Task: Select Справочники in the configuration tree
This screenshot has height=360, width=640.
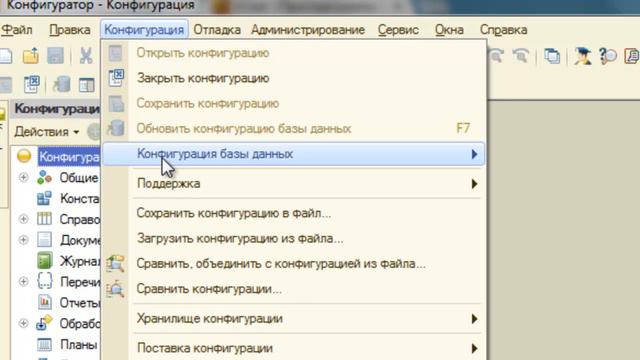Action: [80, 220]
